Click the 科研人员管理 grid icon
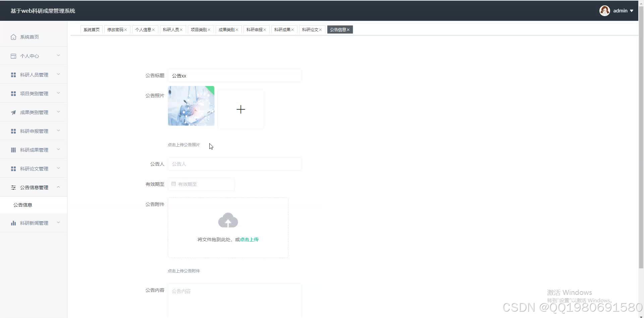This screenshot has width=644, height=318. (x=13, y=74)
